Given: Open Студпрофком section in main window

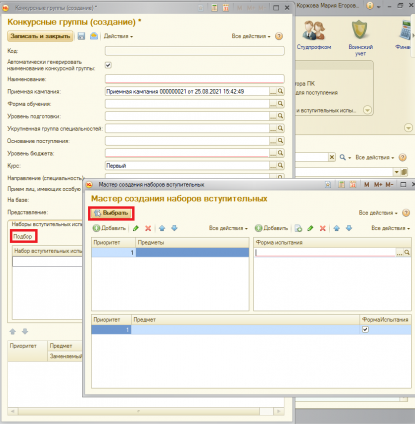Looking at the screenshot, I should 314,35.
